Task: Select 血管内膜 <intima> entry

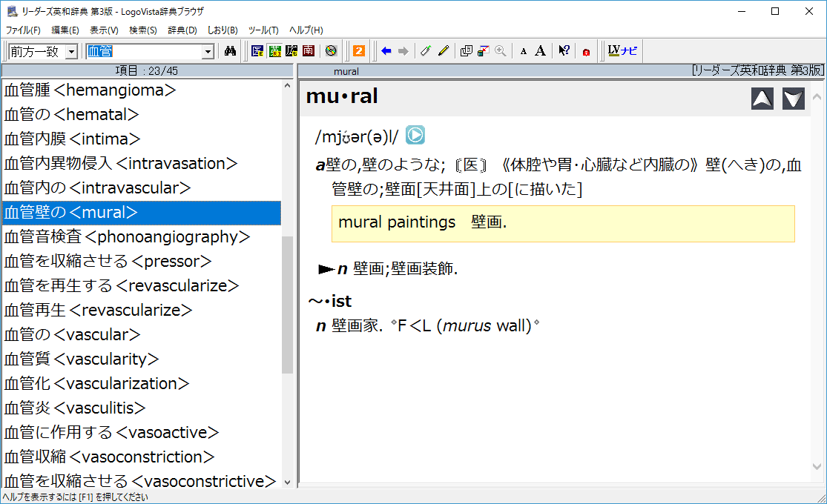Action: tap(142, 139)
